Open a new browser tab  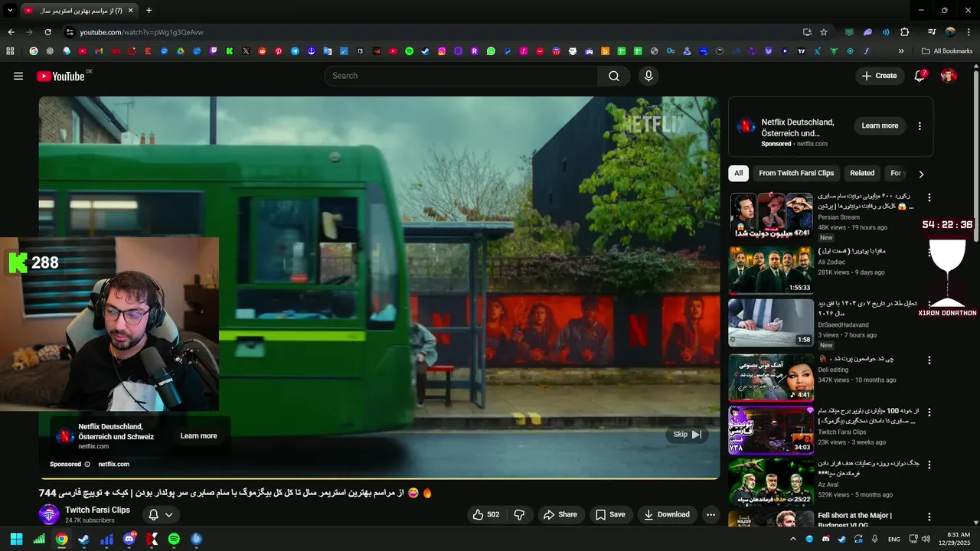click(x=149, y=11)
